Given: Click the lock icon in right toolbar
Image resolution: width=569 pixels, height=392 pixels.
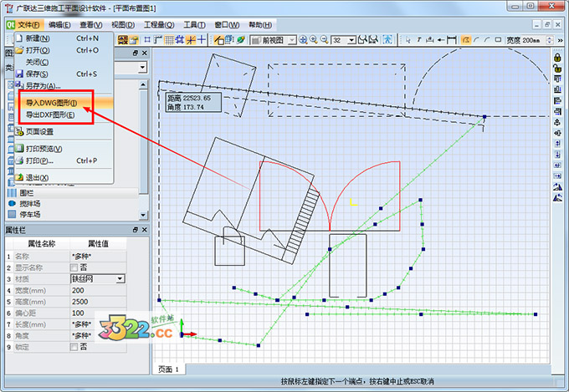Looking at the screenshot, I should tap(557, 56).
